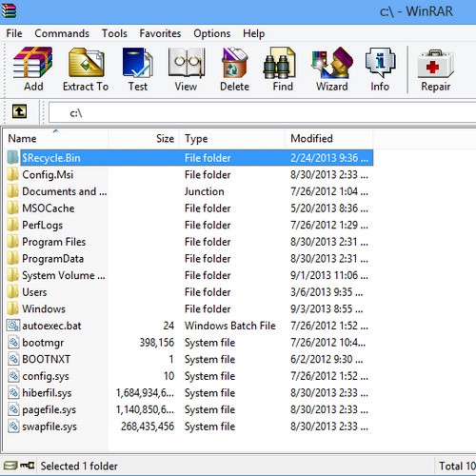Click the MSOCache folder icon
Image resolution: width=476 pixels, height=476 pixels.
[x=12, y=208]
